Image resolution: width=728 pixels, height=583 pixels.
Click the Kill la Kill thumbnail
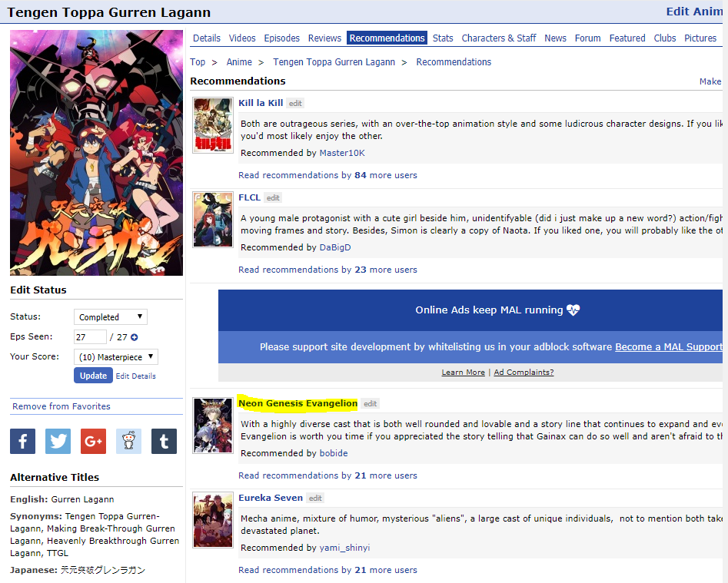point(213,125)
